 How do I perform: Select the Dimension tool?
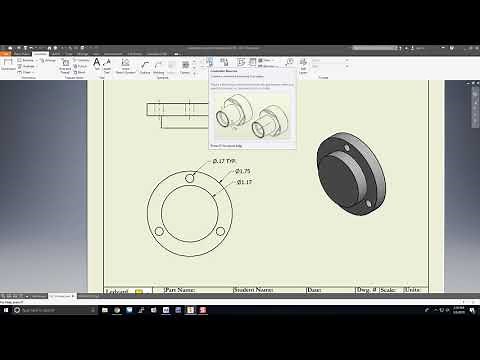(8, 65)
